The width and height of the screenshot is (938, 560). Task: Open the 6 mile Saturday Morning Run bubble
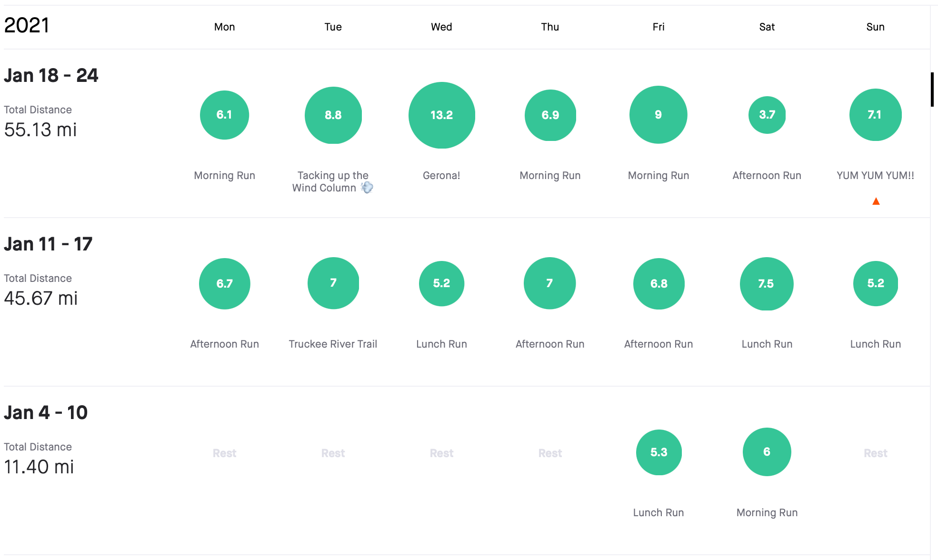tap(767, 451)
